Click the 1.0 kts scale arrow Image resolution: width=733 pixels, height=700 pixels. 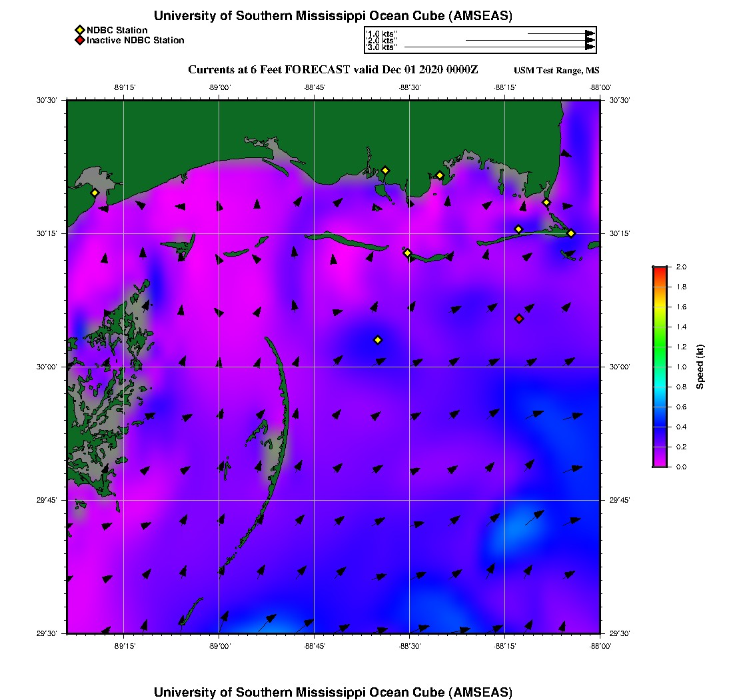point(560,33)
